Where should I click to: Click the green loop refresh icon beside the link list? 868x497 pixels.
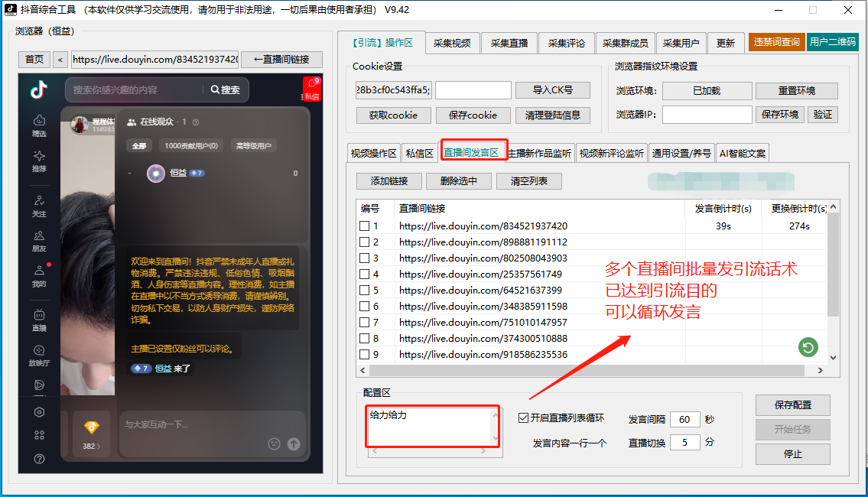808,347
